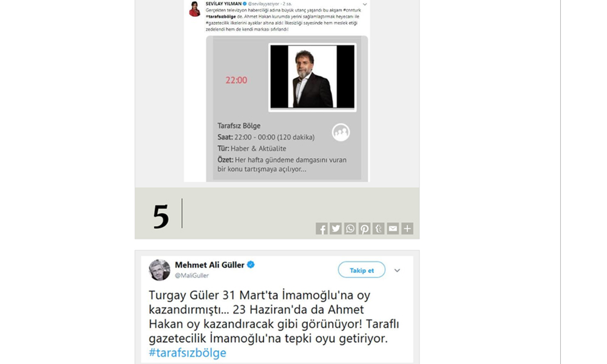
Task: Open the @MaliGuller handle link
Action: click(x=192, y=275)
